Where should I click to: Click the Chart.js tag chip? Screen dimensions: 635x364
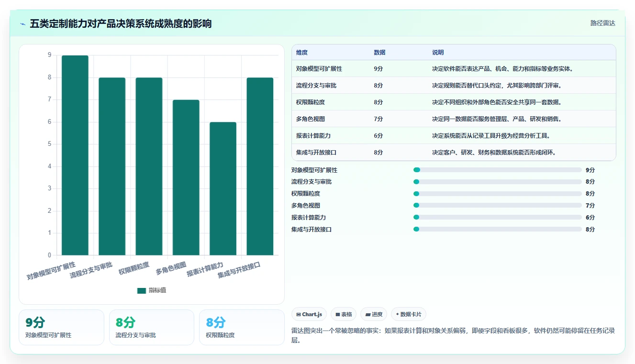[309, 314]
